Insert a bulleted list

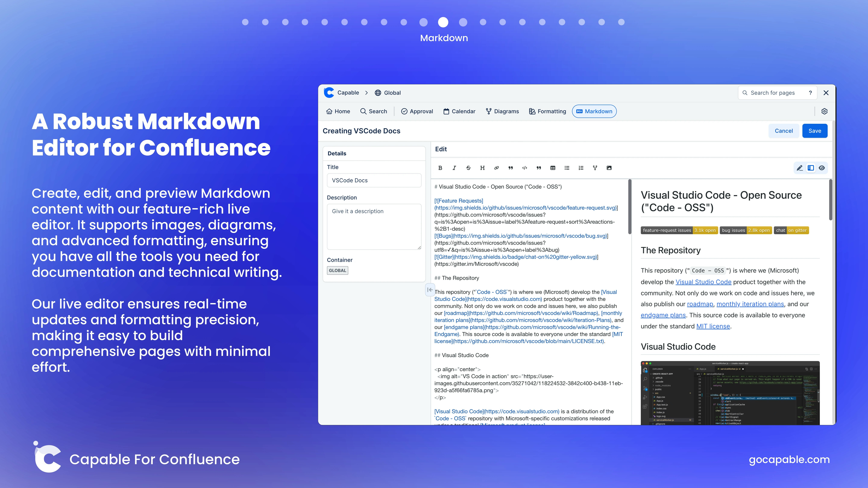tap(567, 168)
